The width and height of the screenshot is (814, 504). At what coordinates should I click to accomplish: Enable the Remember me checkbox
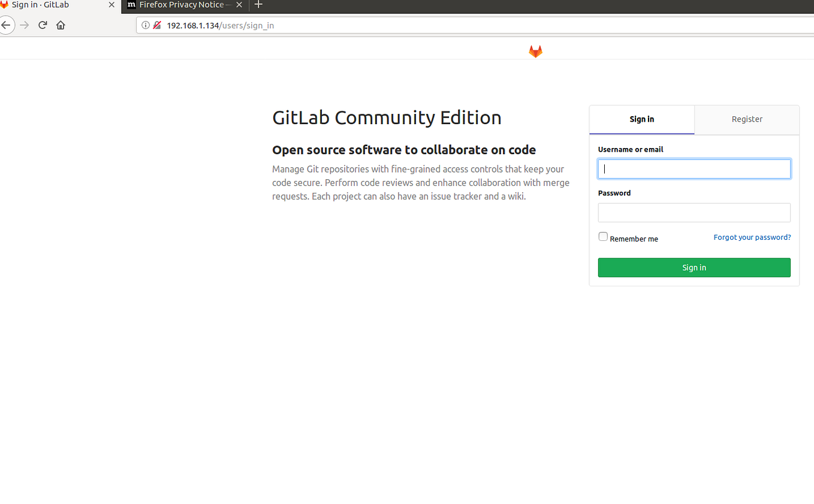coord(602,236)
